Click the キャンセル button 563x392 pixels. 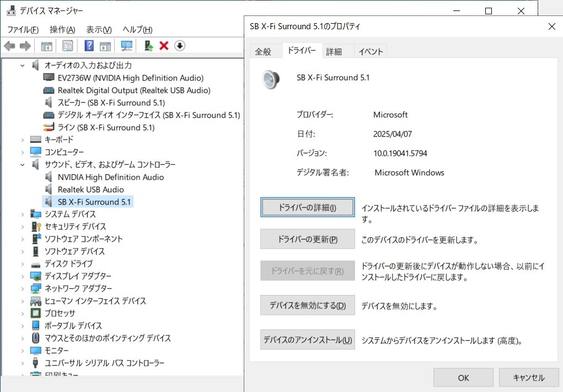click(x=528, y=378)
